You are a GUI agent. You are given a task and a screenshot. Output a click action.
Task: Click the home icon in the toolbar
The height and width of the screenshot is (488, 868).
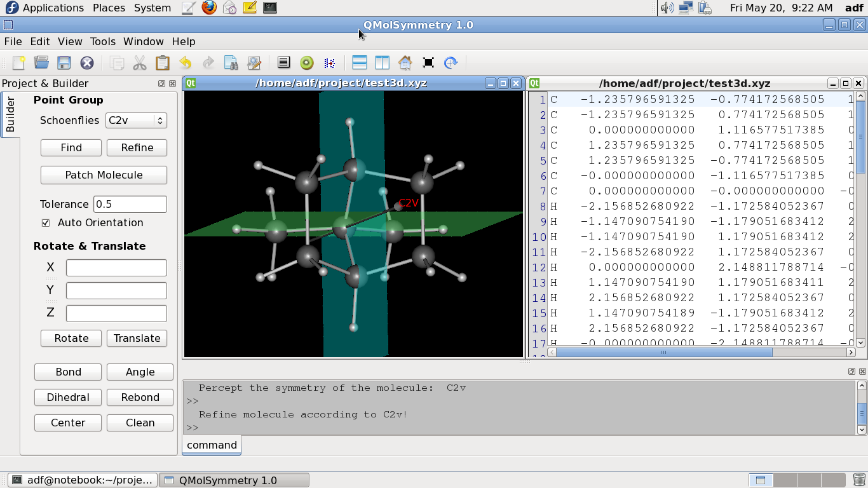(x=405, y=62)
